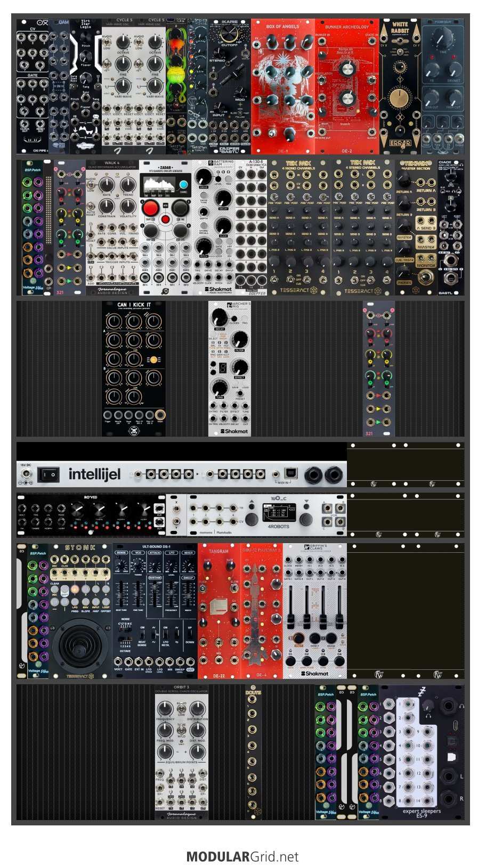Image resolution: width=486 pixels, height=868 pixels.
Task: Click the Battering Ram PITCH knob
Action: [204, 245]
